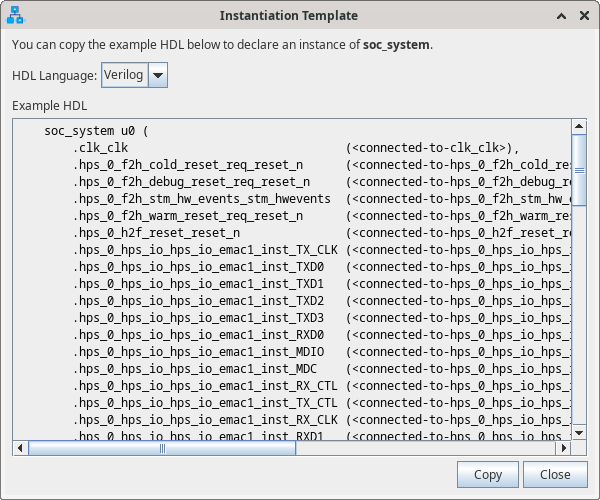Roll up the window with caret icon
Screen dimensions: 600x500
(561, 16)
